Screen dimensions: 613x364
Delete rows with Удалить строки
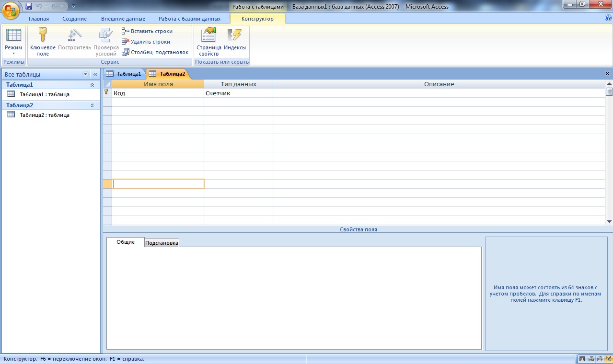tap(146, 42)
